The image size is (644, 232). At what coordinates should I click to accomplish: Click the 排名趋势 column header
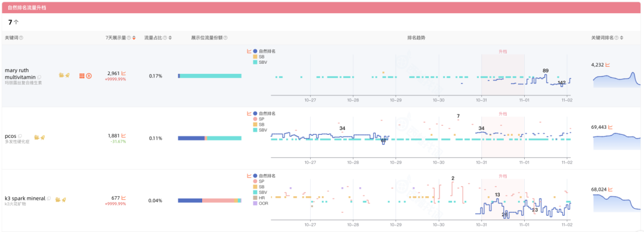click(416, 38)
